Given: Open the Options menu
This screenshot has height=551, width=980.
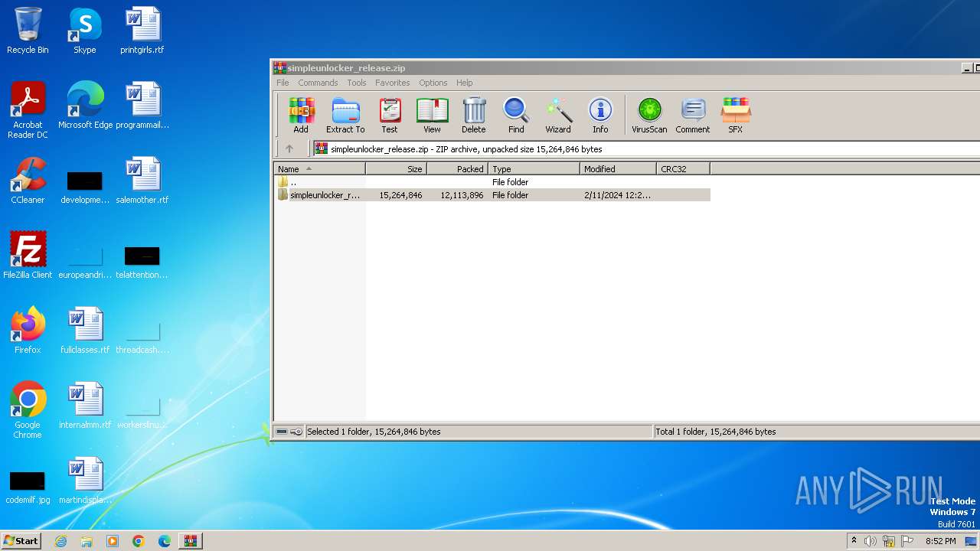Looking at the screenshot, I should (433, 83).
